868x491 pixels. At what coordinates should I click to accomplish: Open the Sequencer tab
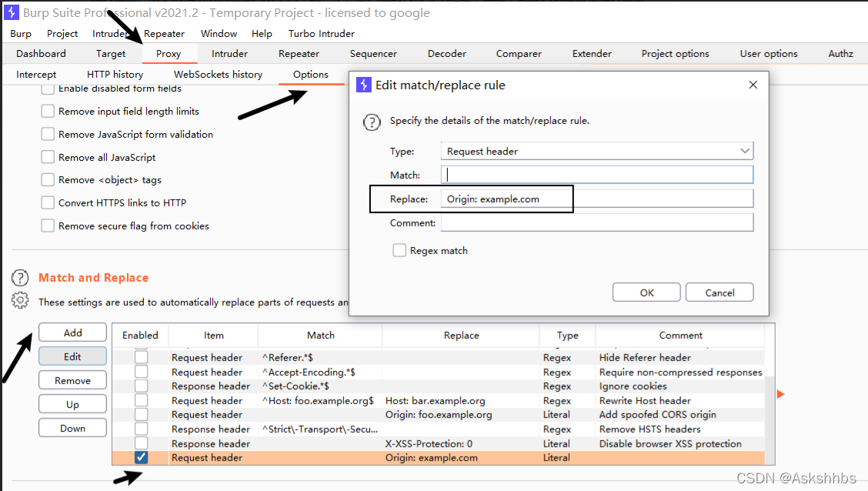click(373, 54)
